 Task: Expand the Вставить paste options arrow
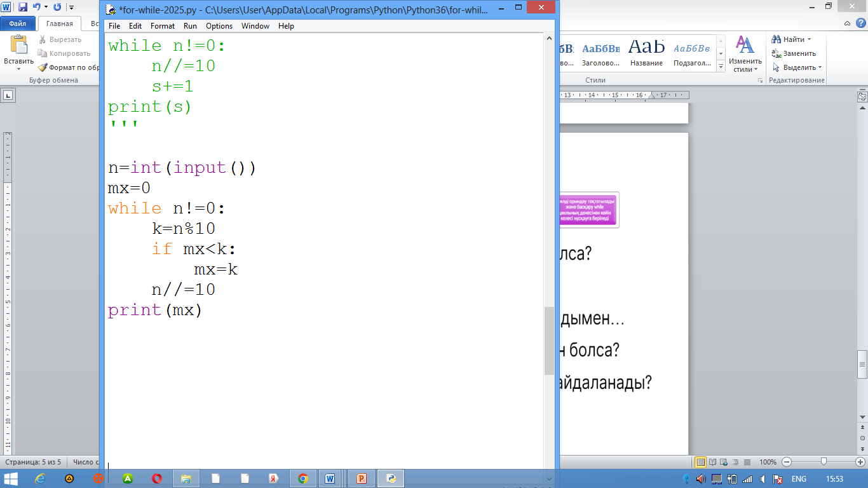19,69
